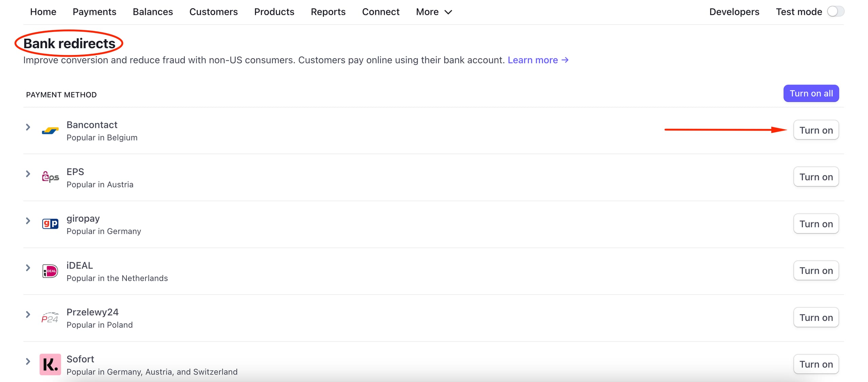This screenshot has height=382, width=868.
Task: Toggle the Test mode switch
Action: pyautogui.click(x=835, y=11)
